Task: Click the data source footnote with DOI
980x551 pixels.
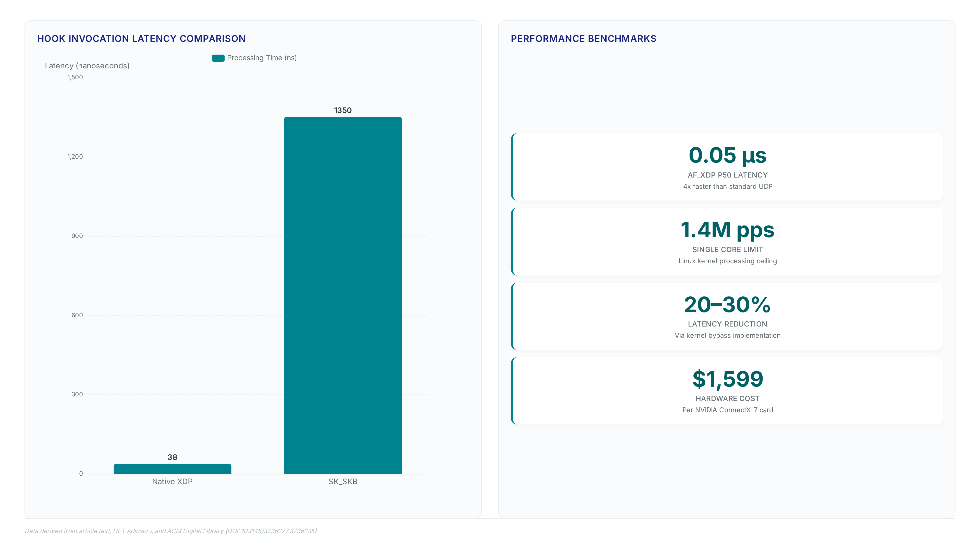Action: (171, 531)
